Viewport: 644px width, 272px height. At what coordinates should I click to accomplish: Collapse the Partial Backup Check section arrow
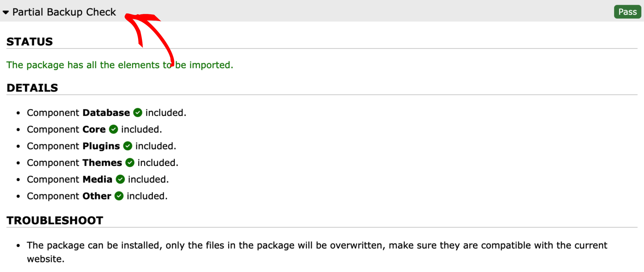click(6, 12)
